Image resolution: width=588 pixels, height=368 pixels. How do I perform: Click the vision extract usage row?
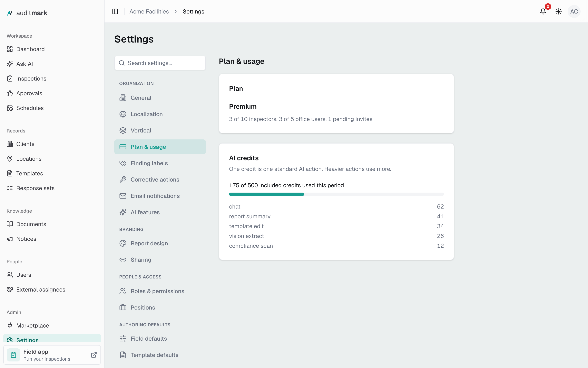click(x=336, y=236)
